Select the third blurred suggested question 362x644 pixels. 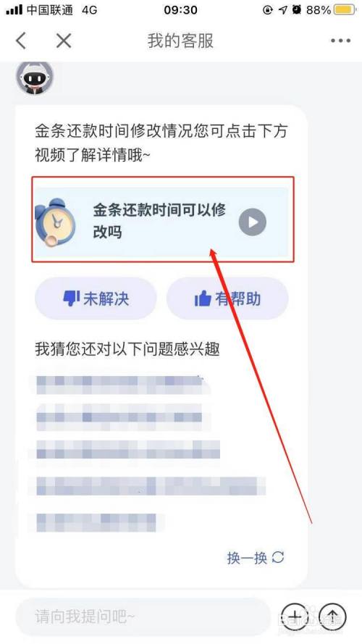click(x=127, y=449)
